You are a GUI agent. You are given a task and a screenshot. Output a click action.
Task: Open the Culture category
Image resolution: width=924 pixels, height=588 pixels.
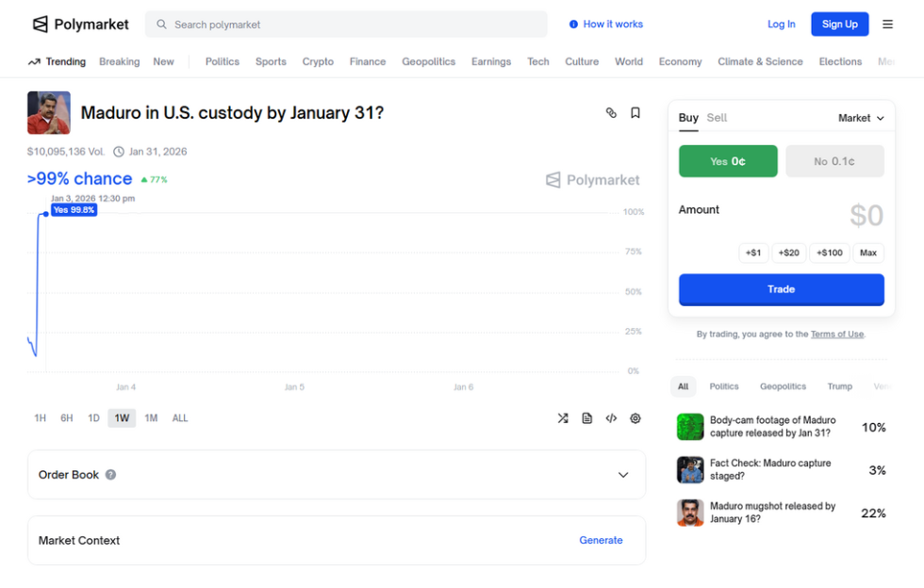[x=582, y=61]
